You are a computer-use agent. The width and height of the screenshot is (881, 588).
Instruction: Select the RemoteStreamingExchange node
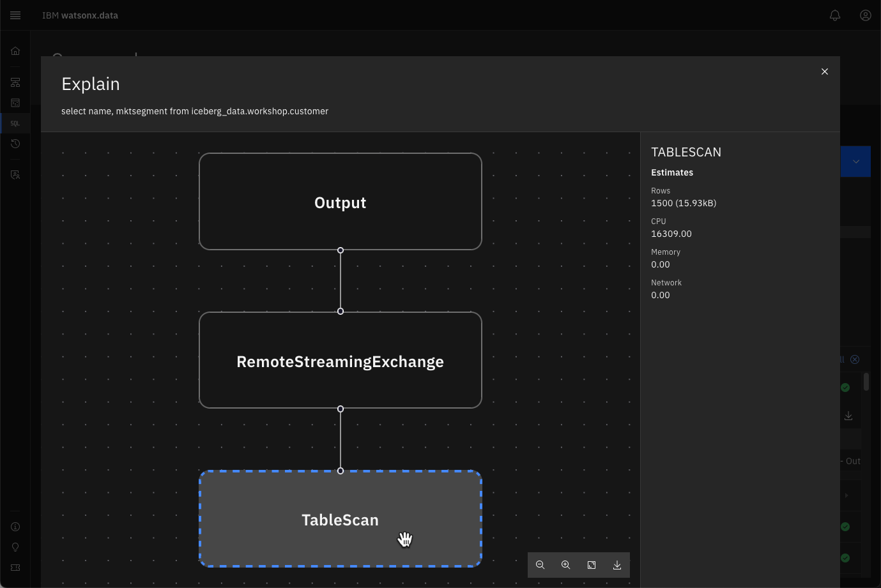coord(341,360)
